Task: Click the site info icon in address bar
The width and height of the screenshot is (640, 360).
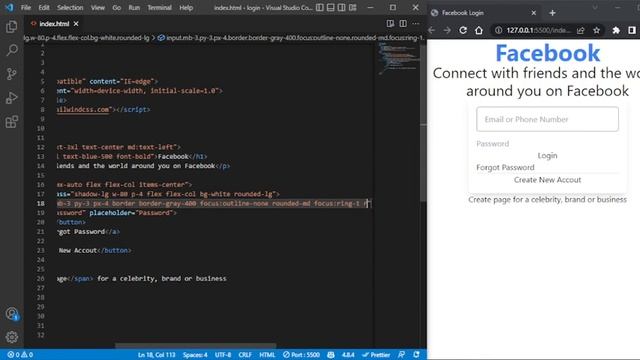Action: (x=498, y=30)
